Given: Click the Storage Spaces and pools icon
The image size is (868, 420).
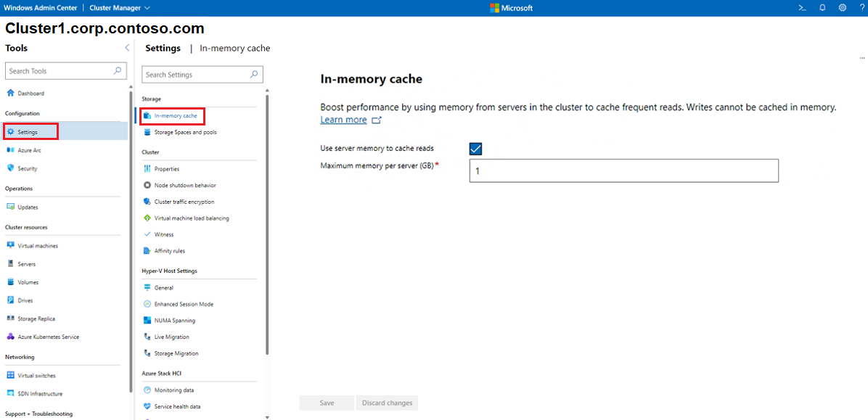Looking at the screenshot, I should pos(147,133).
